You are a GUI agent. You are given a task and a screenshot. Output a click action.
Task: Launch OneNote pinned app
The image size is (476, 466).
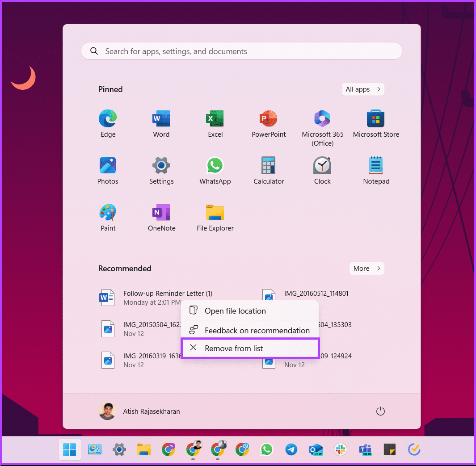pyautogui.click(x=161, y=218)
